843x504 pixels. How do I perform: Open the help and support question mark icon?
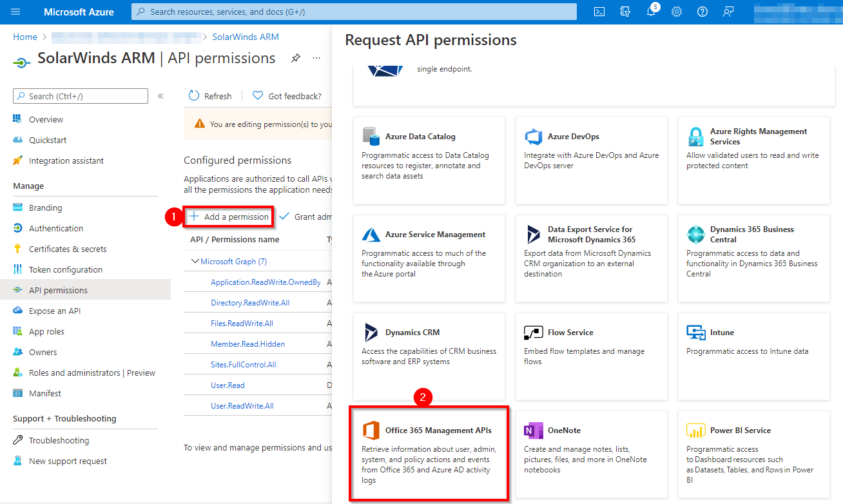702,11
